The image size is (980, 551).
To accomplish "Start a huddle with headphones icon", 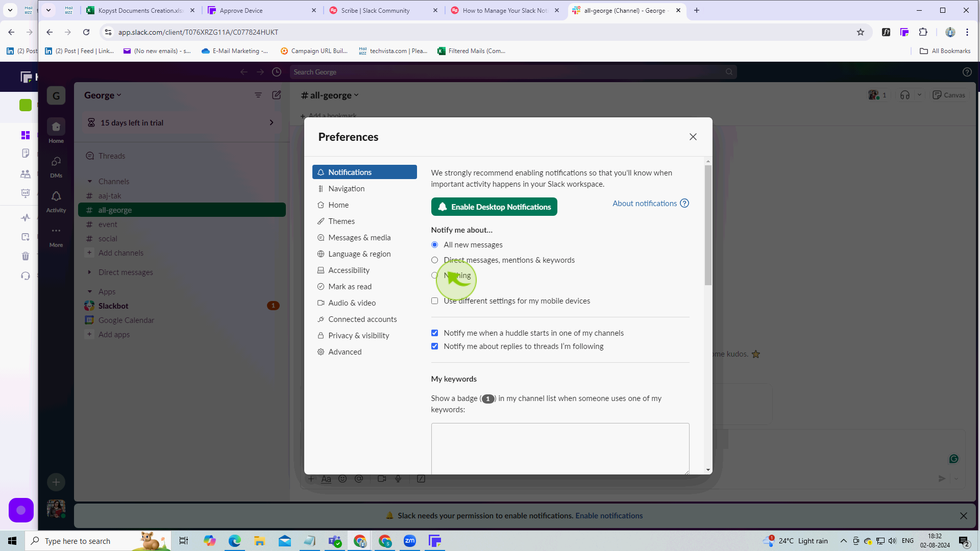I will tap(905, 95).
